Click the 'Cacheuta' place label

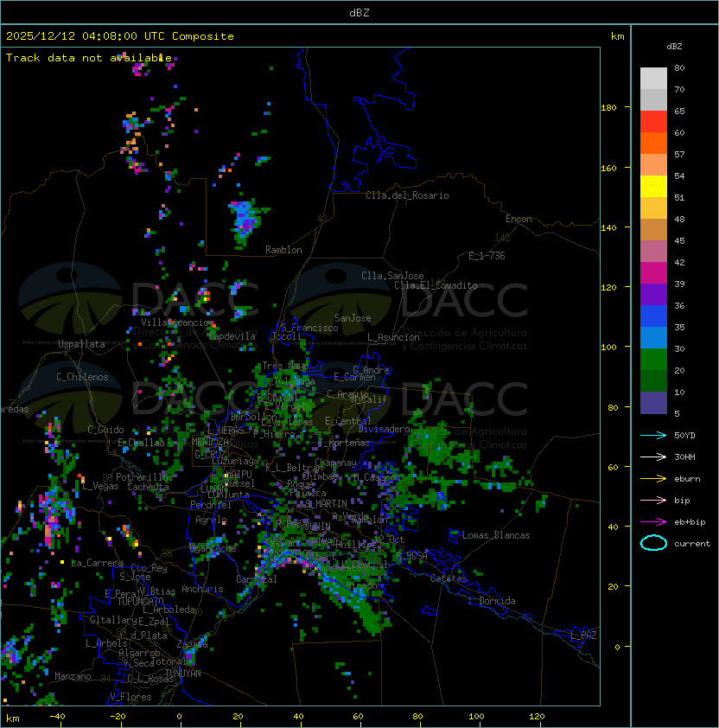(148, 487)
